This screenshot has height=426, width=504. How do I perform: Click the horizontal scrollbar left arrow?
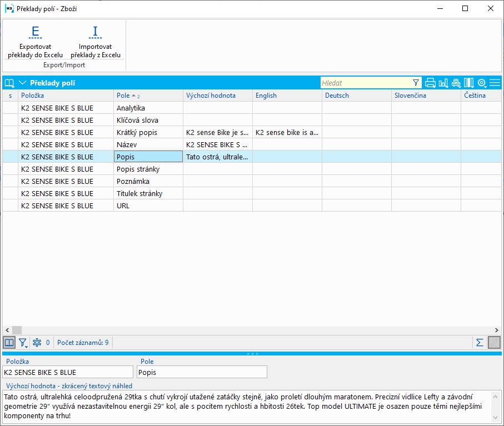pyautogui.click(x=7, y=330)
